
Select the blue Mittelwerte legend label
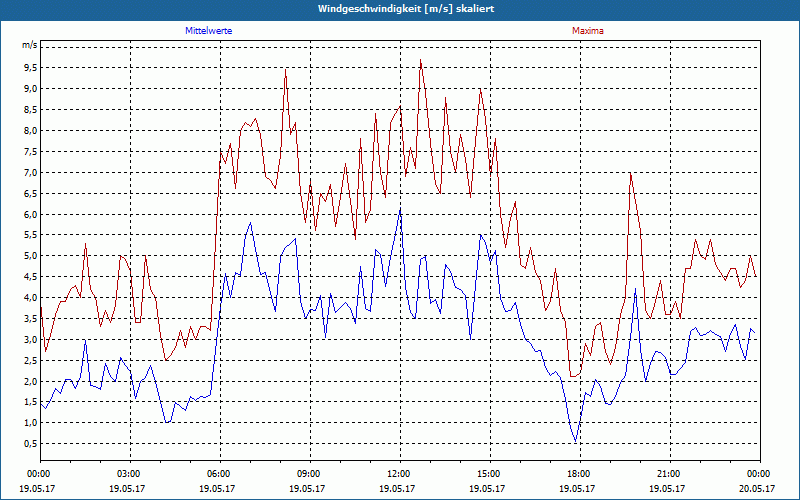(209, 31)
